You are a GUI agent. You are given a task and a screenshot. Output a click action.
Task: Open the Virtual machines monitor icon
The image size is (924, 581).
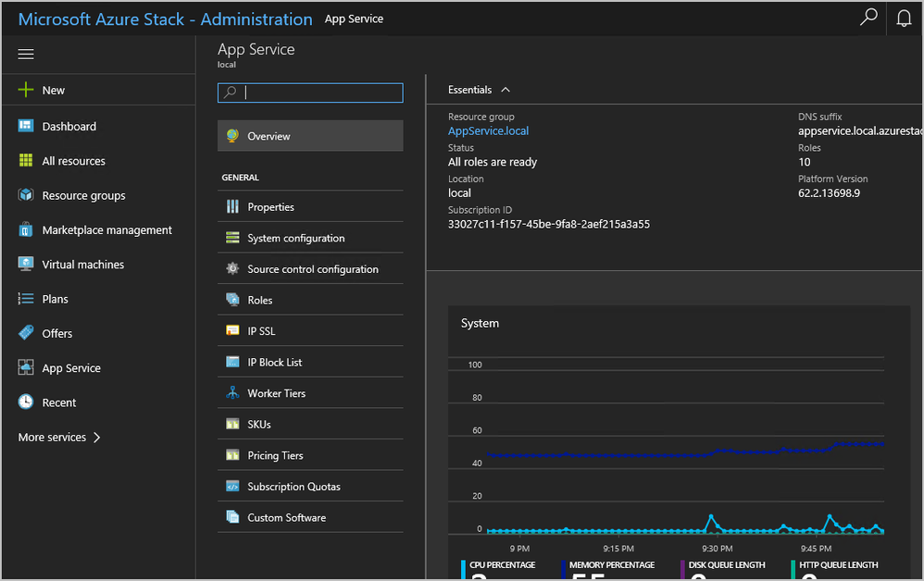click(26, 265)
